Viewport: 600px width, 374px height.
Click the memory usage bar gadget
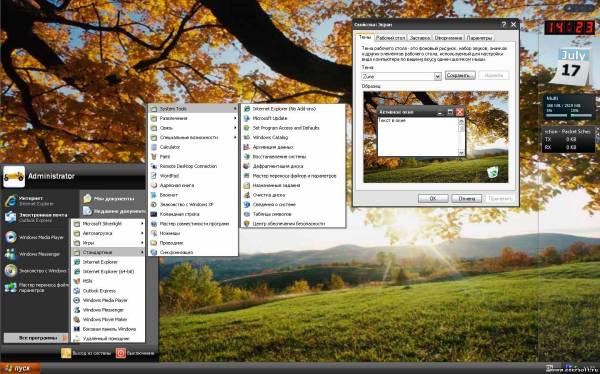pyautogui.click(x=568, y=108)
